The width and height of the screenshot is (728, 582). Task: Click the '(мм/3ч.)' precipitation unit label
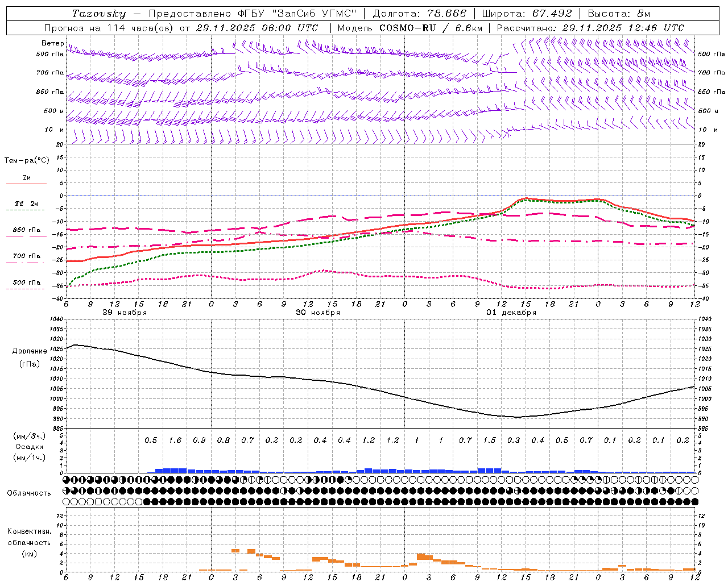(30, 436)
